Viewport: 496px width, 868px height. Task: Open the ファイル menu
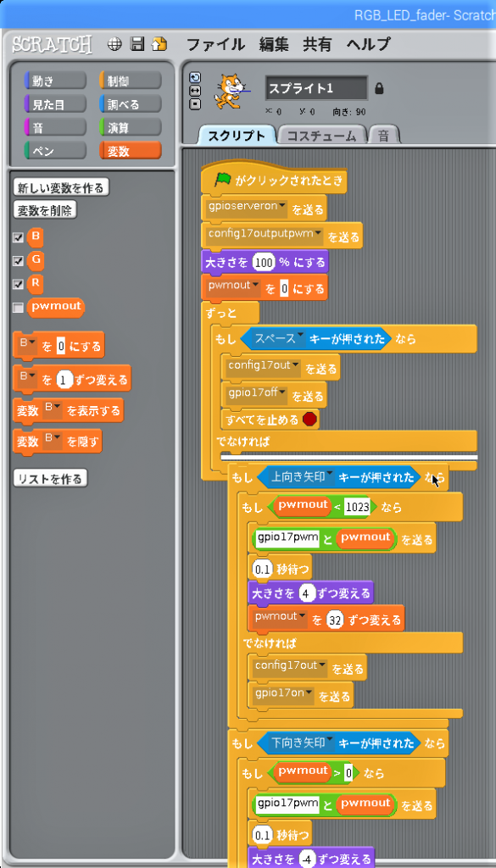coord(216,44)
